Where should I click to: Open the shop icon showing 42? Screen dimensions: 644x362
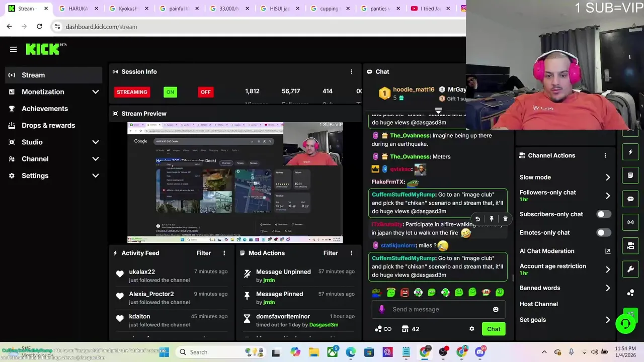point(411,329)
